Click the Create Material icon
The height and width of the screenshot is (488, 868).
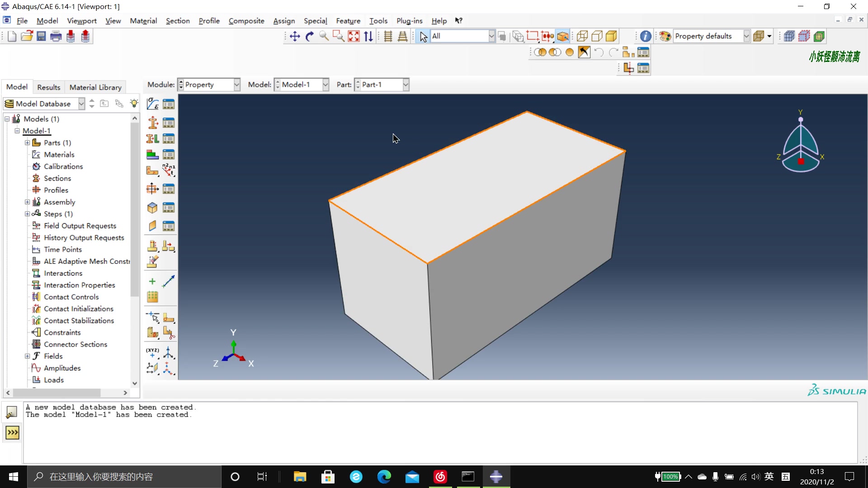click(152, 104)
